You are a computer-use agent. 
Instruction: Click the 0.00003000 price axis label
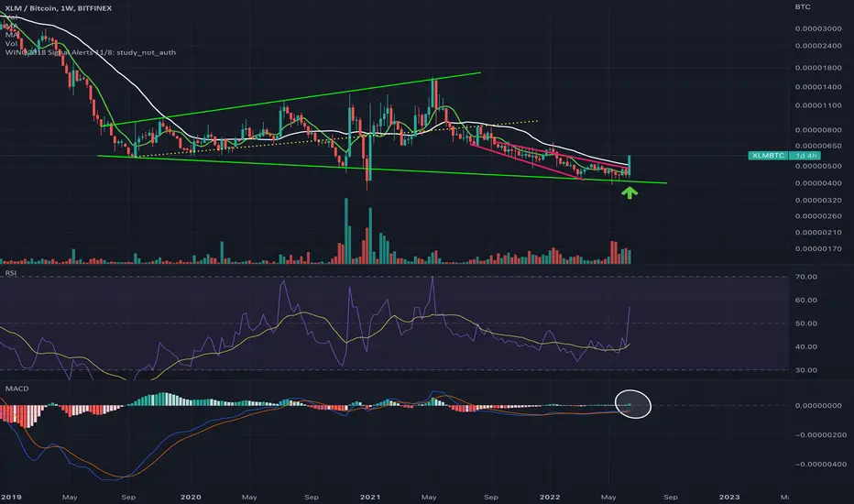[818, 28]
